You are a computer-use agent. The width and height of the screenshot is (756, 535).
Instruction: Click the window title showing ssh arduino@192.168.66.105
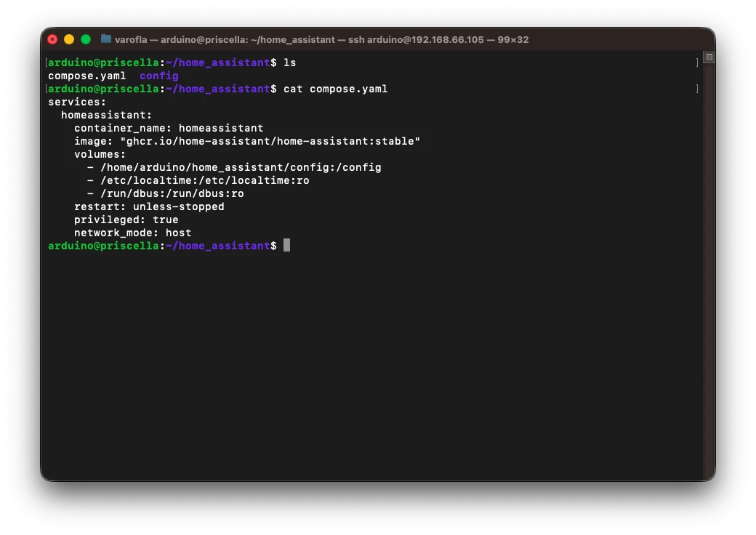[321, 39]
